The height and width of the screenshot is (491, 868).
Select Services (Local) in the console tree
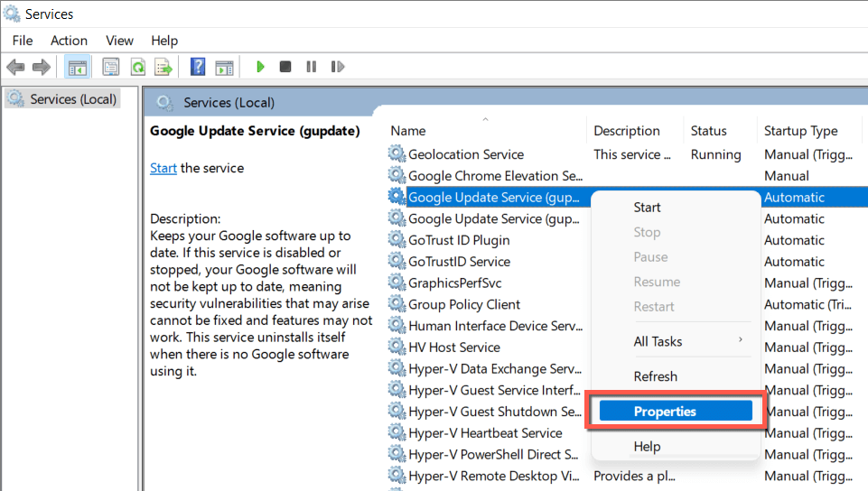(72, 99)
